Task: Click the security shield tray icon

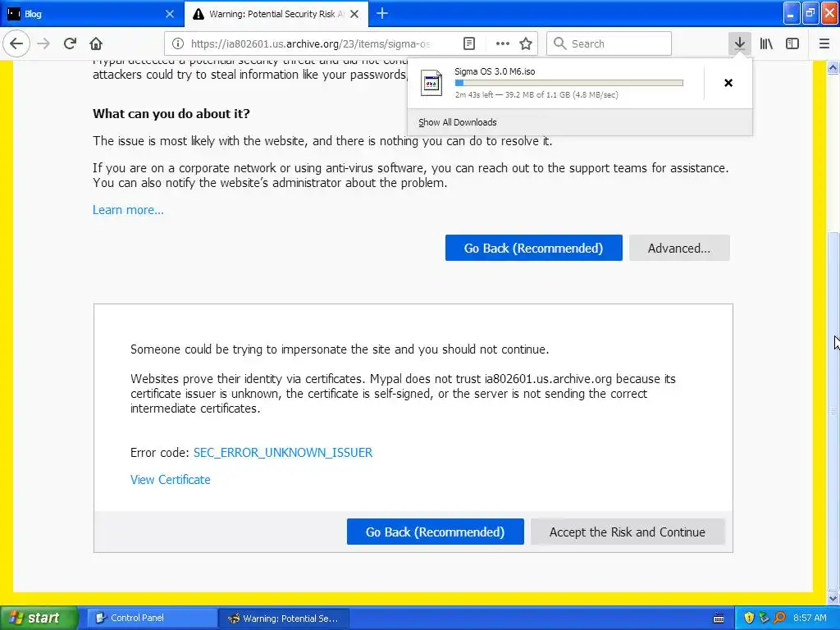Action: point(749,618)
